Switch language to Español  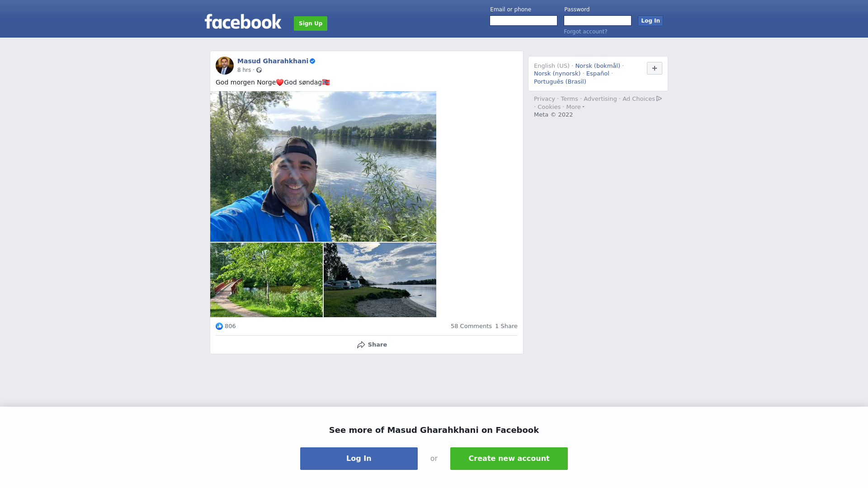click(598, 74)
